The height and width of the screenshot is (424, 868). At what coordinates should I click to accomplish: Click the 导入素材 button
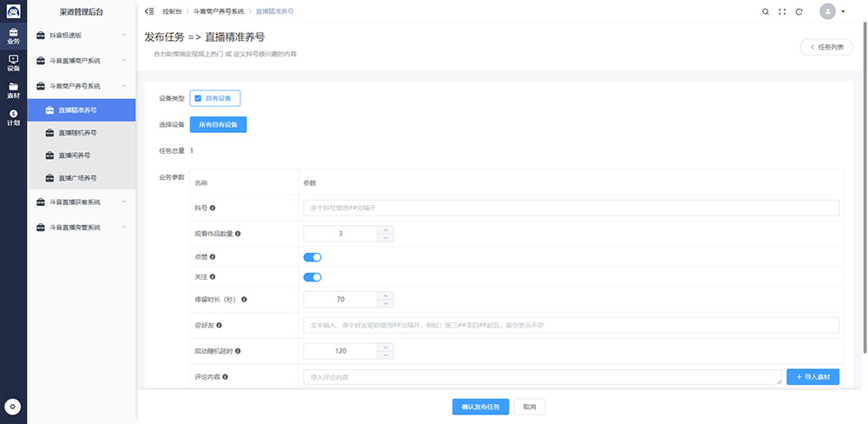tap(813, 377)
